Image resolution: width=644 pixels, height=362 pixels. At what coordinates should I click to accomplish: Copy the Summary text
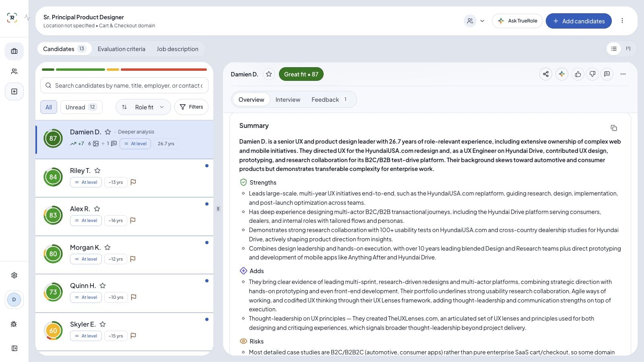[613, 128]
